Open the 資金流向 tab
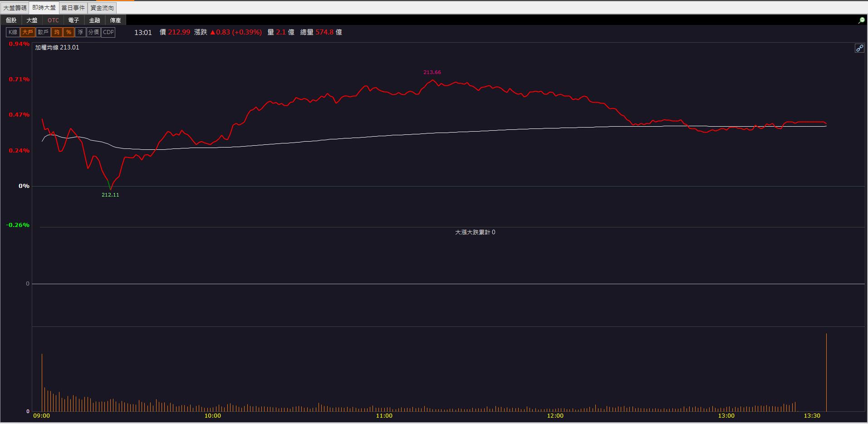Viewport: 868px width, 424px height. [x=102, y=8]
